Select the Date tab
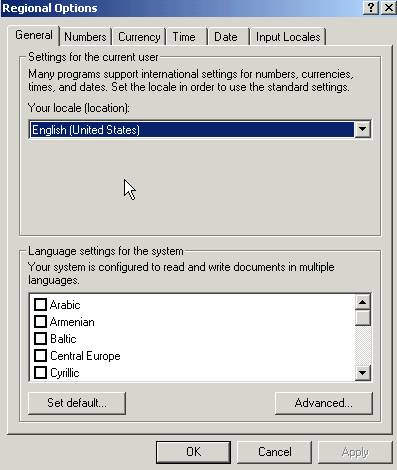 (226, 37)
